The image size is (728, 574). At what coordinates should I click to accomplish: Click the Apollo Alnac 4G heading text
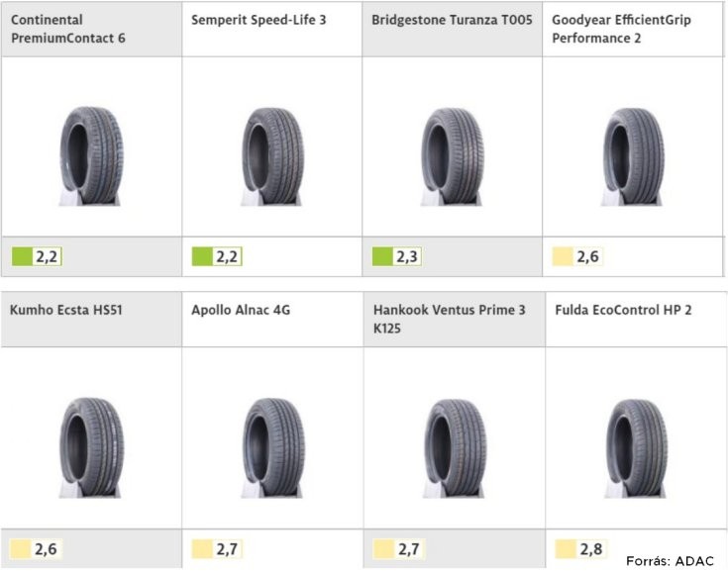point(241,310)
